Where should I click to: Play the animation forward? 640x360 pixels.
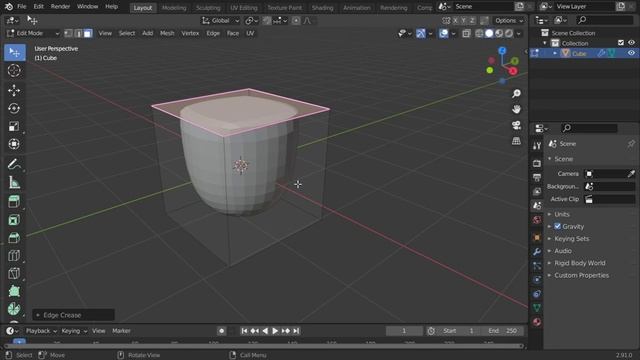pyautogui.click(x=275, y=331)
